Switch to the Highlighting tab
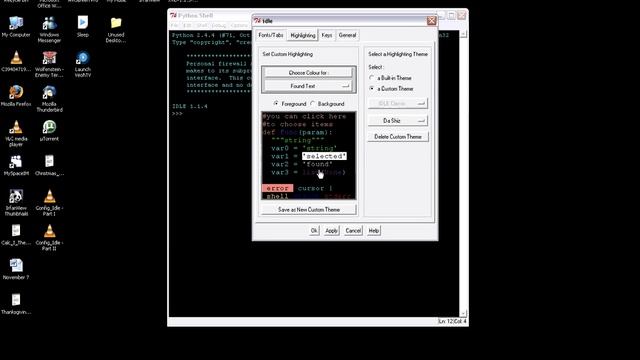 point(302,35)
